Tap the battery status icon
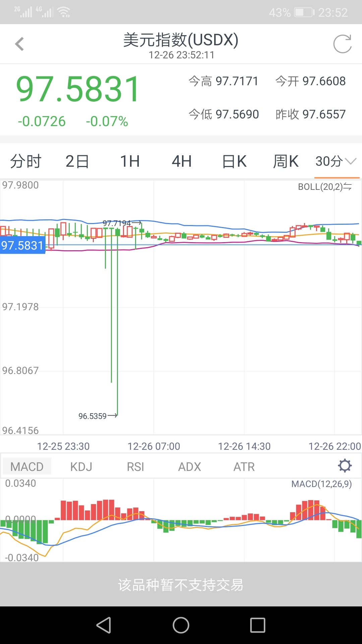362x644 pixels. click(x=304, y=13)
